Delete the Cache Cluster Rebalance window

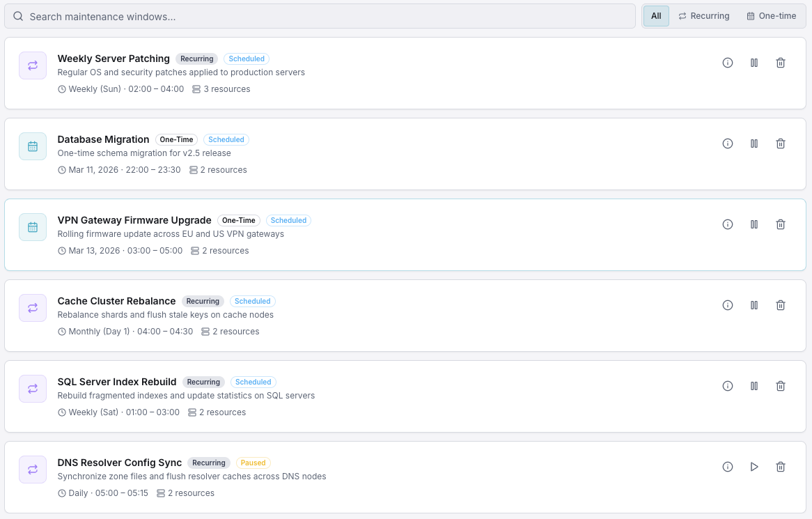781,305
